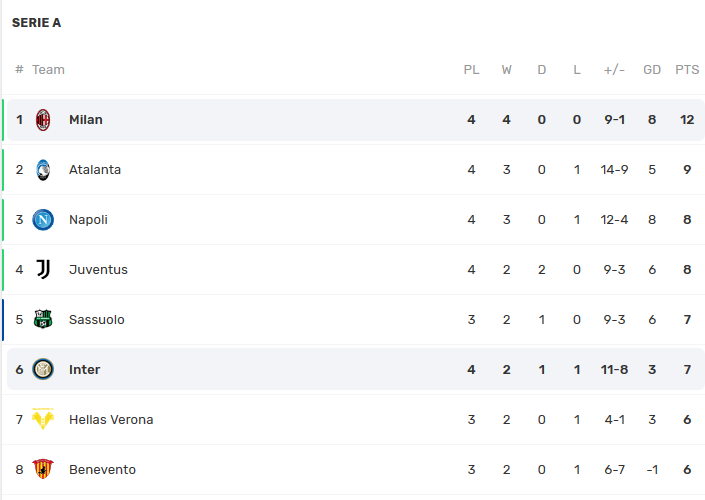The width and height of the screenshot is (705, 500).
Task: Click the Sassuolo club crest icon
Action: tap(43, 320)
